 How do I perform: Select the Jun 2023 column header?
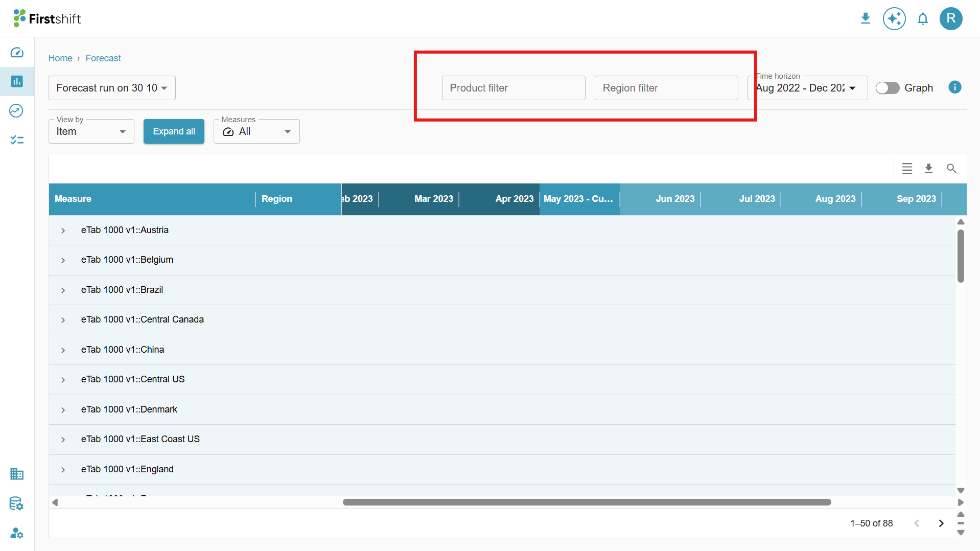coord(660,199)
